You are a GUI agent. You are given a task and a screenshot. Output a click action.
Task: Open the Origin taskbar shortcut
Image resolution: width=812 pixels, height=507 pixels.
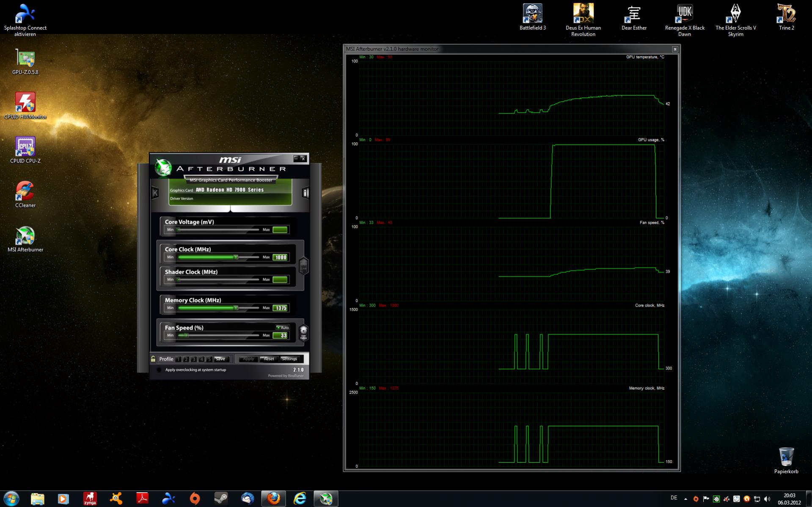point(195,499)
